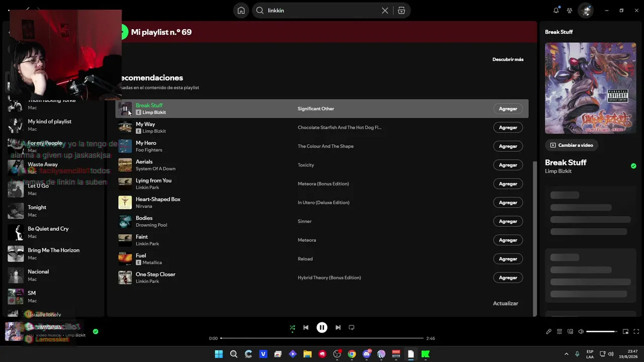
Task: Go to Spotify Home via house icon
Action: [x=241, y=11]
